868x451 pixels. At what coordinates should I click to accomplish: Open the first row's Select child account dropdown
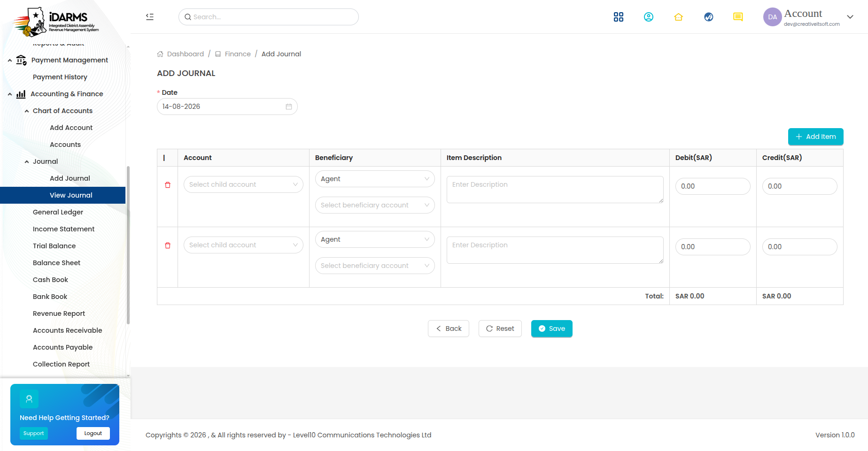pos(243,184)
